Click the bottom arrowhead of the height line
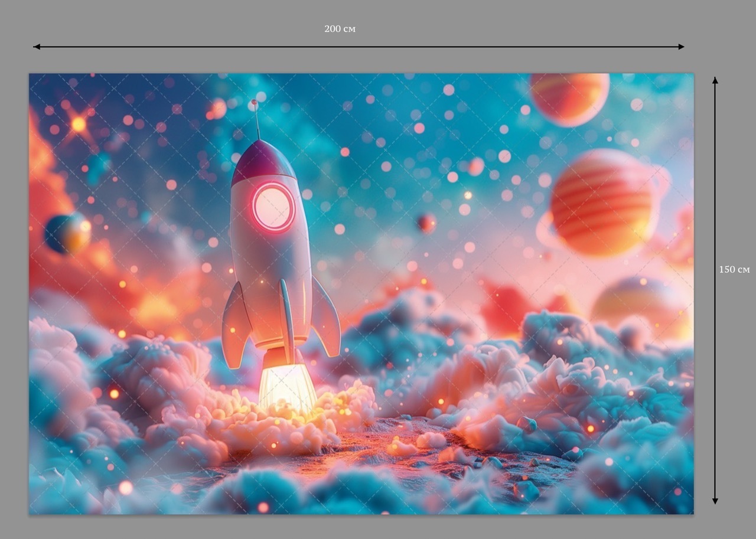The width and height of the screenshot is (756, 539). 715,500
